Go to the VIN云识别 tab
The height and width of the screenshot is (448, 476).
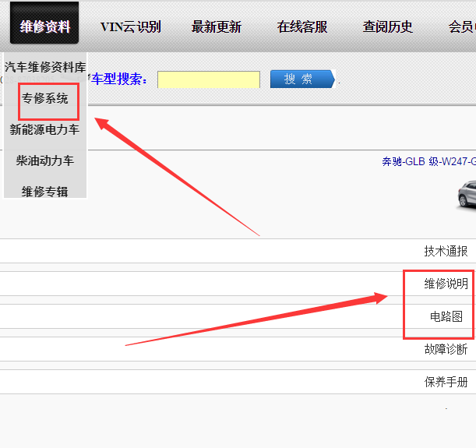[130, 26]
